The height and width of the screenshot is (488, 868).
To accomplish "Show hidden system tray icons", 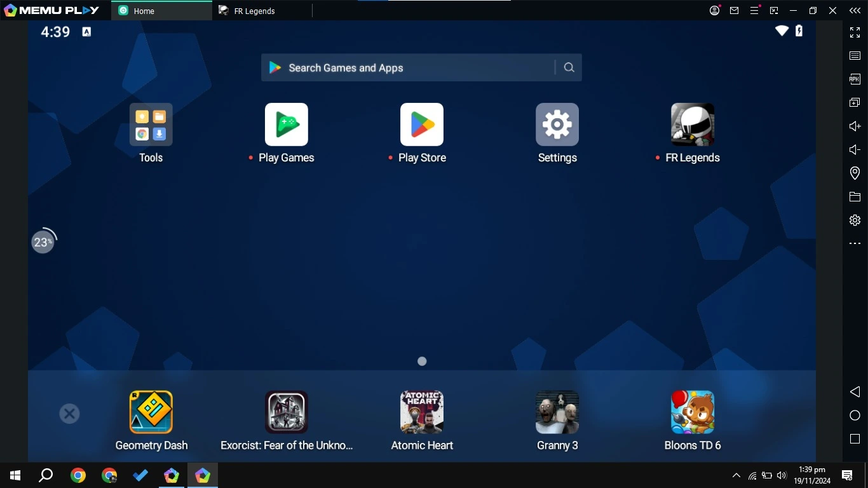I will [736, 475].
